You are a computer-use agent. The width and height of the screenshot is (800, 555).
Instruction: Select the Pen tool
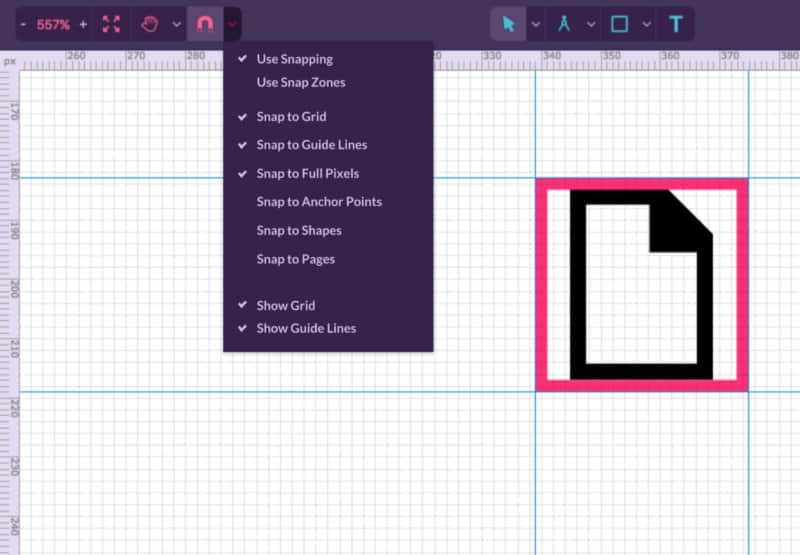click(564, 24)
